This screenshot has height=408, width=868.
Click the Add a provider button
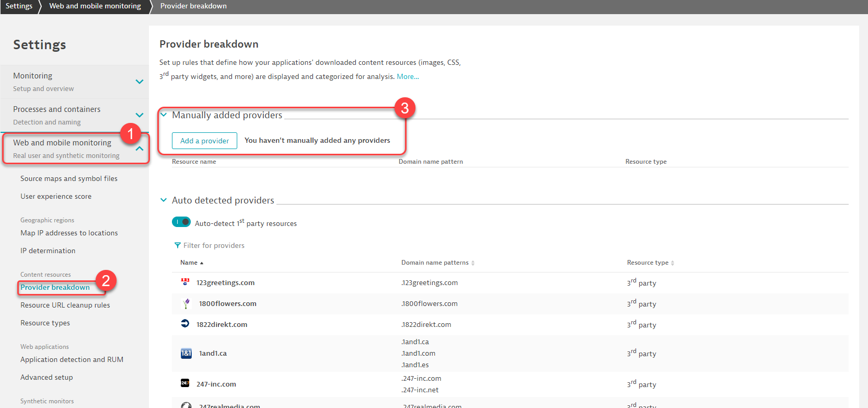pyautogui.click(x=204, y=141)
